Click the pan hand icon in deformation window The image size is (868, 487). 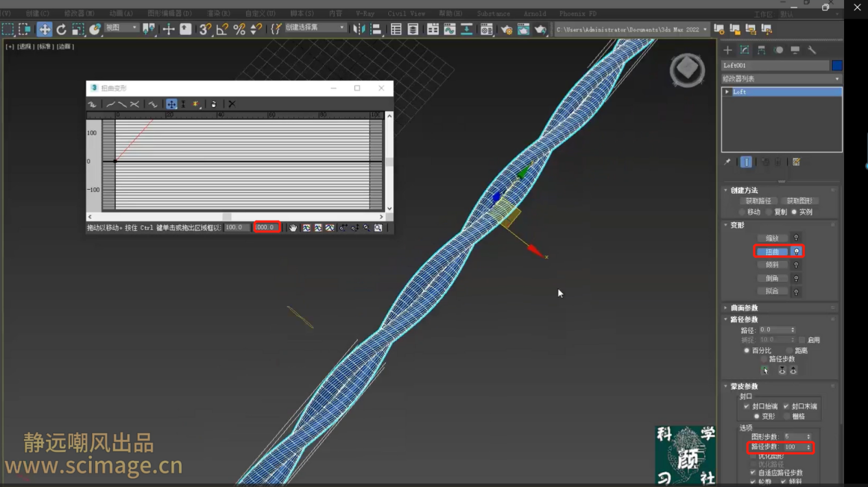click(293, 228)
